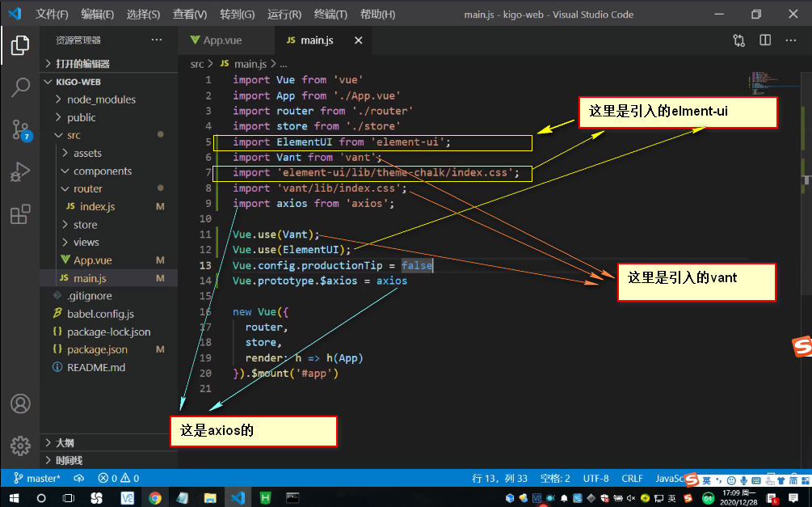
Task: Split the editor to the right
Action: (x=765, y=40)
